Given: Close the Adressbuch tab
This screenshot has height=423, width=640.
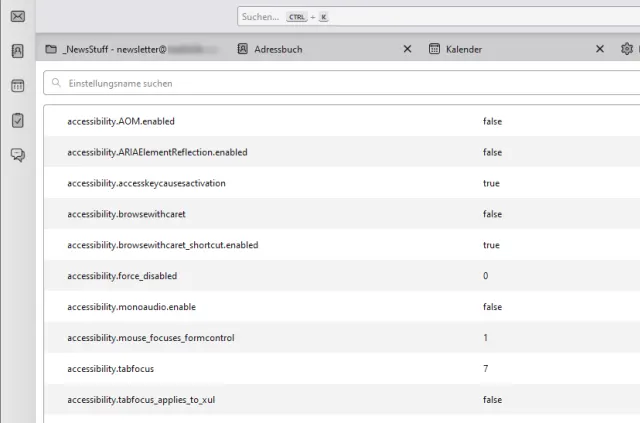Looking at the screenshot, I should [x=407, y=49].
